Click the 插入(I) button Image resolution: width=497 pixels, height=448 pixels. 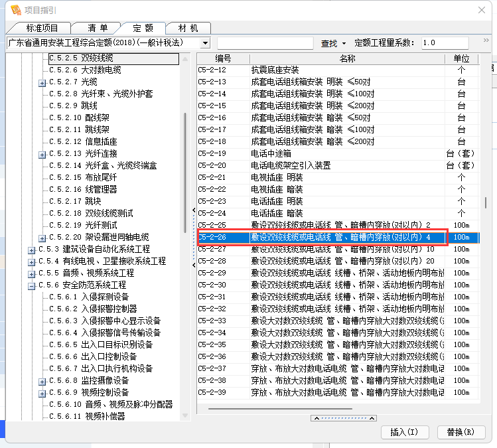pos(405,432)
